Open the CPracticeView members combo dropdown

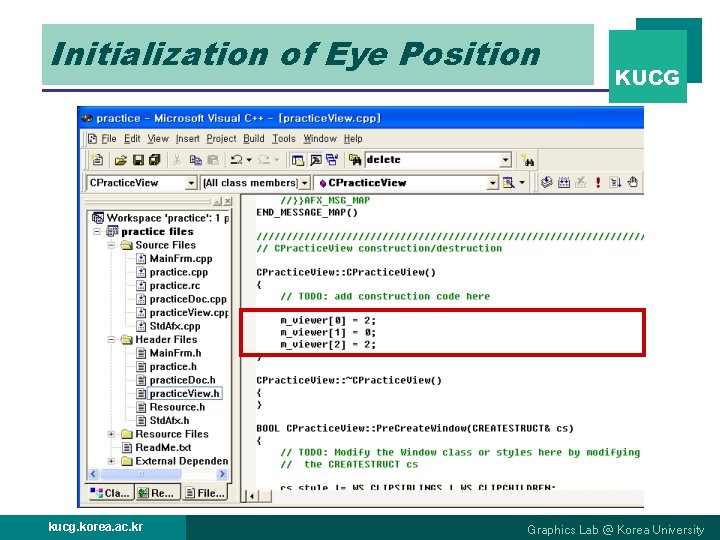pyautogui.click(x=493, y=183)
